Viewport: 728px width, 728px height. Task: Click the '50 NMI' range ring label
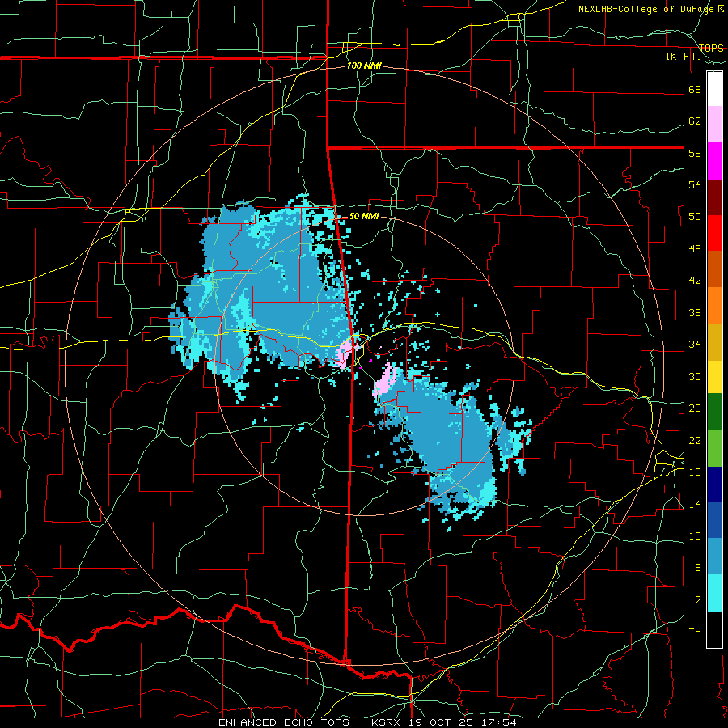364,216
